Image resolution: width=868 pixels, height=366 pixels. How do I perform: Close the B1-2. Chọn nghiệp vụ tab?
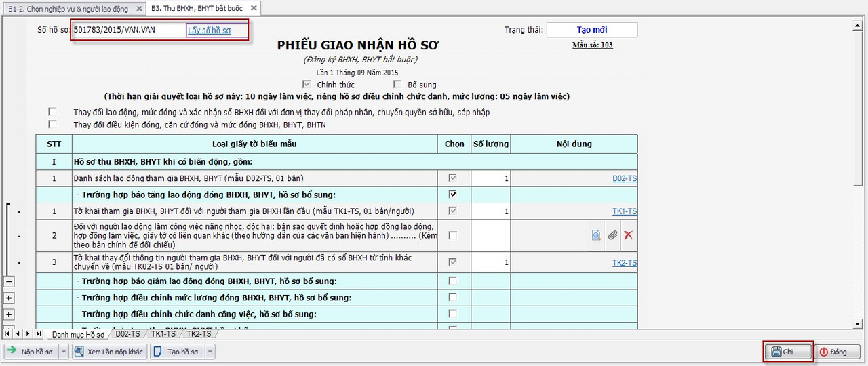coord(138,8)
